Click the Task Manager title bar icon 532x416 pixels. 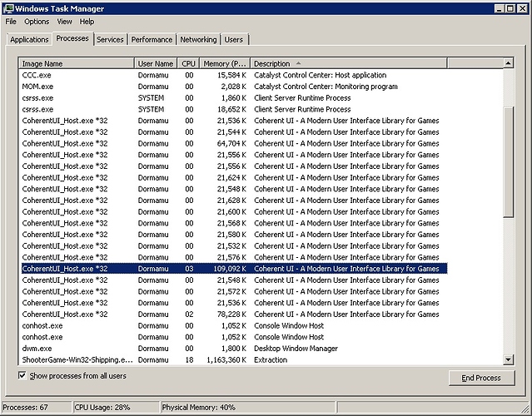[x=8, y=7]
